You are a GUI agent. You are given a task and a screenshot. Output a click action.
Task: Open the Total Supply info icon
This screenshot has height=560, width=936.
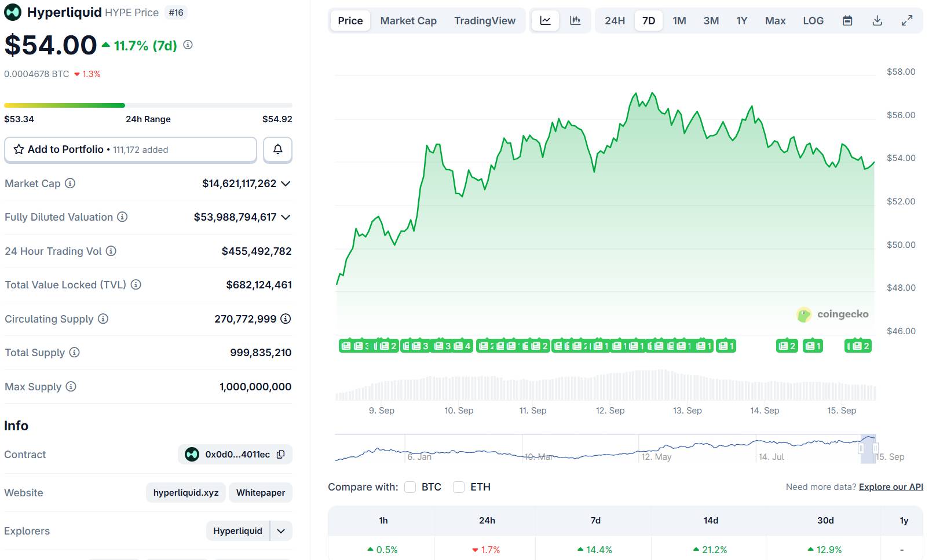click(x=75, y=352)
